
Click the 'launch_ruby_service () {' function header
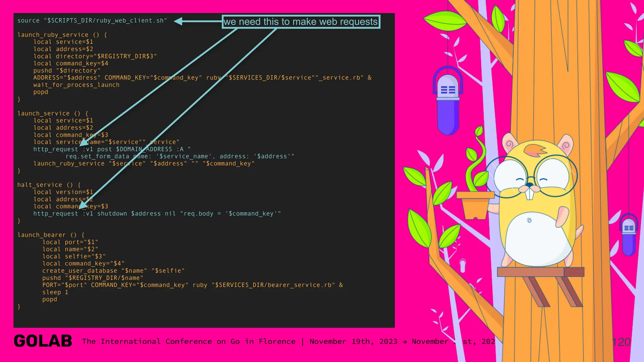pos(62,35)
